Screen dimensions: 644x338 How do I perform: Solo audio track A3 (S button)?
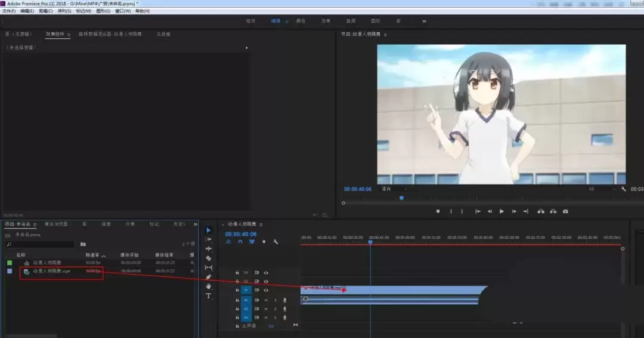pos(275,318)
